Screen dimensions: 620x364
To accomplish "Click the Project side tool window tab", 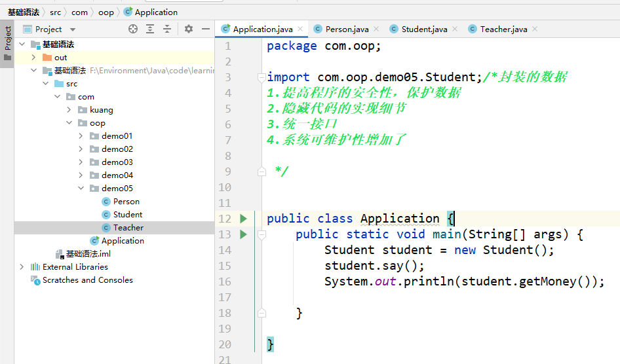I will 7,43.
